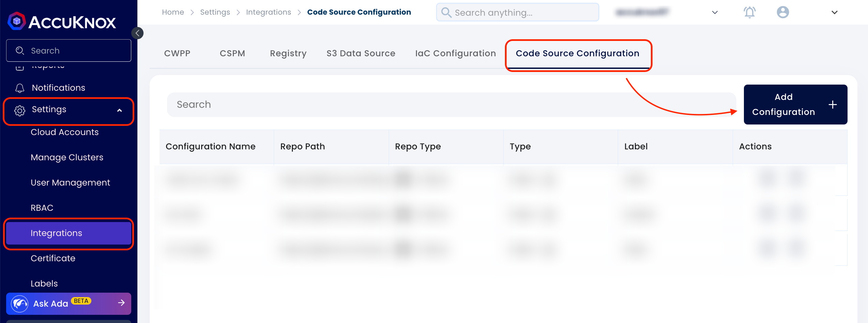Click the sidebar search magnifier icon
Screen dimensions: 868x323
point(20,50)
